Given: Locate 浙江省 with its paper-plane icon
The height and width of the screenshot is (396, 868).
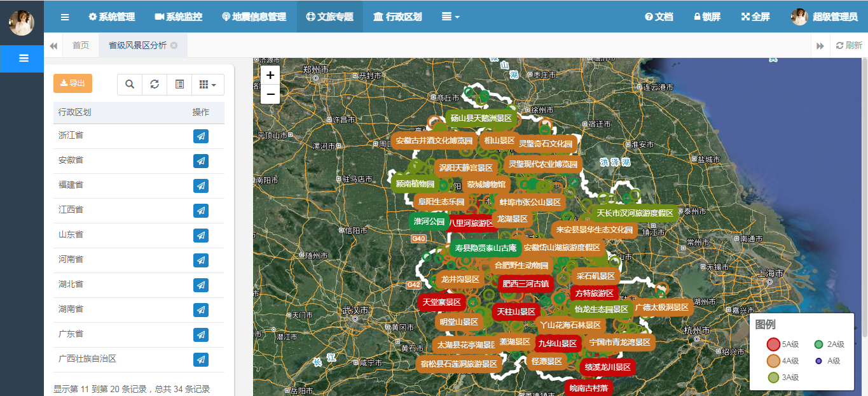Looking at the screenshot, I should click(201, 136).
